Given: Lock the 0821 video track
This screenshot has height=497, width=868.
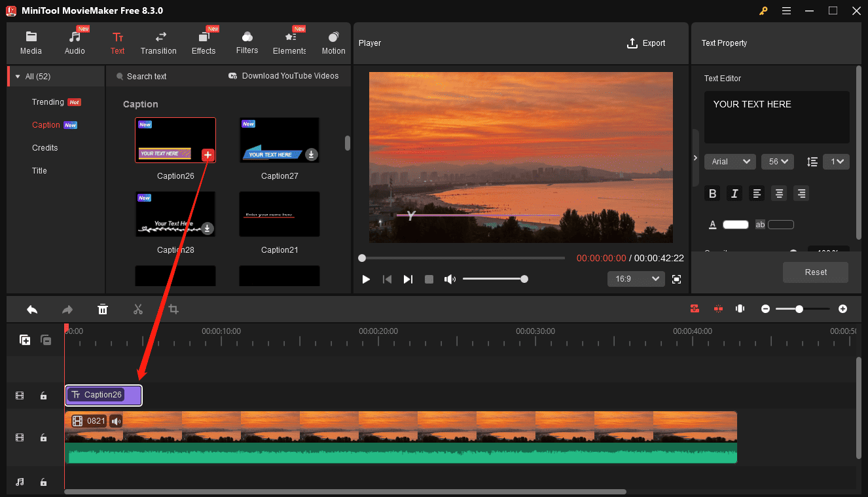Looking at the screenshot, I should pyautogui.click(x=43, y=437).
